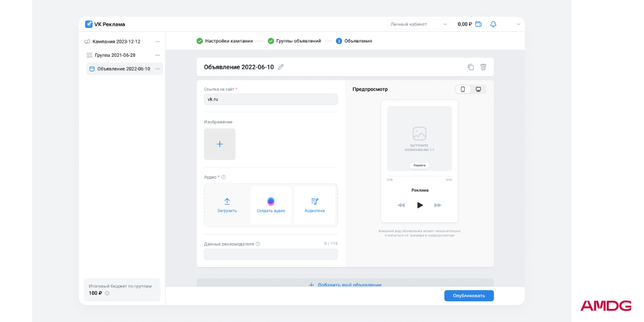
Task: Delete the ad using the trash icon
Action: tap(483, 67)
